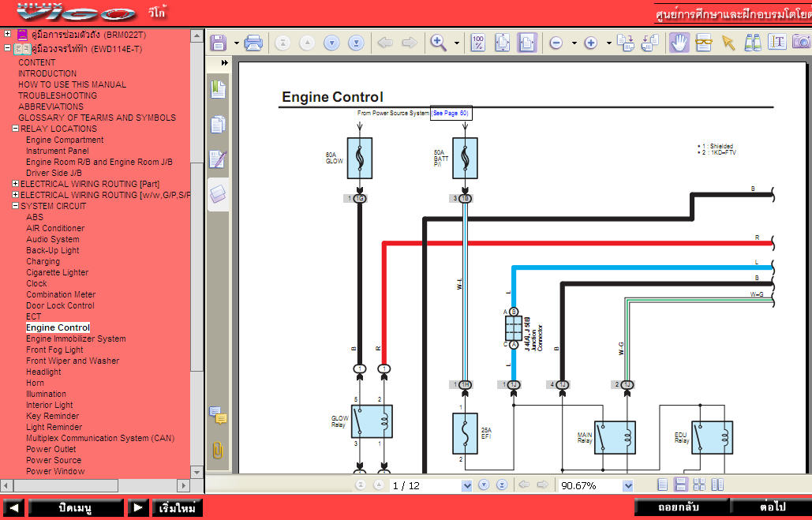Jump to last page using toolbar icon

[x=356, y=43]
